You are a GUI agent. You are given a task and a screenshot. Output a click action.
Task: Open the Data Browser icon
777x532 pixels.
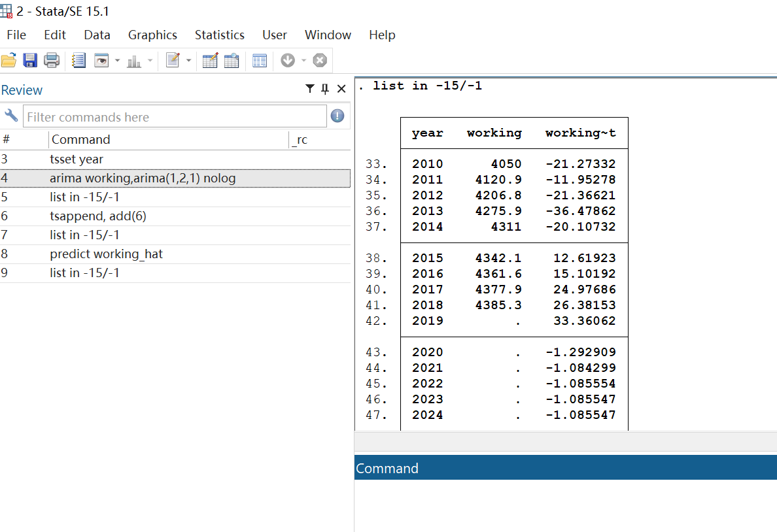coord(232,61)
